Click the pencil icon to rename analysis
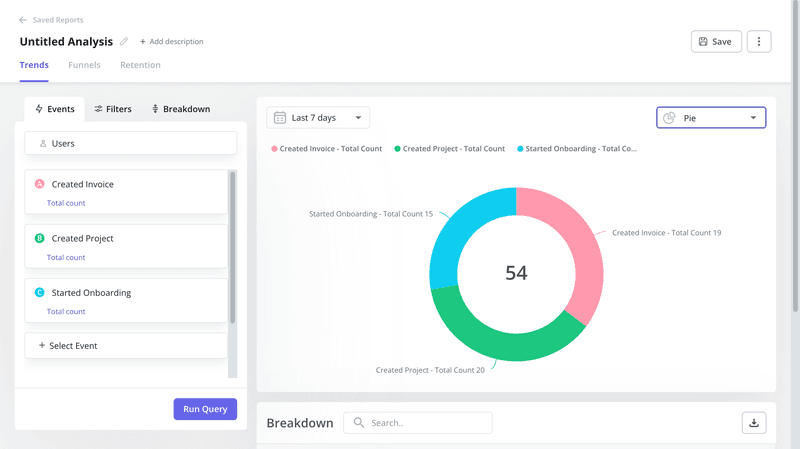The image size is (800, 449). (x=124, y=42)
